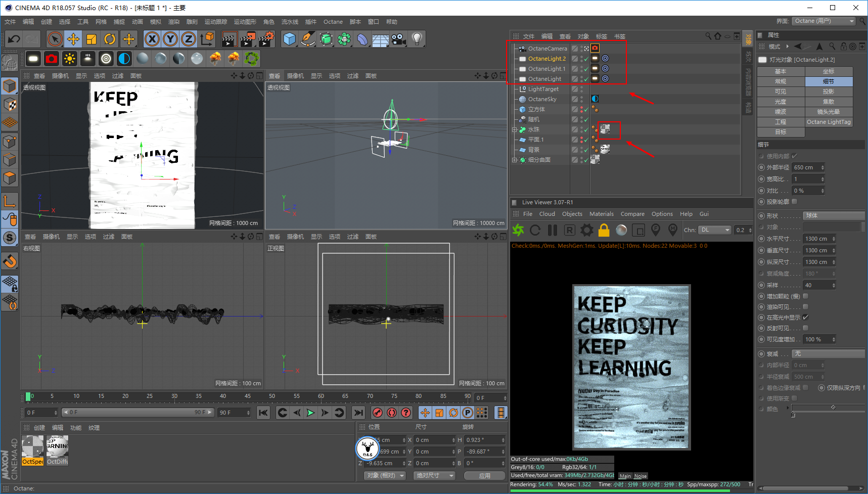Screen dimensions: 868x494
Task: Click the Live Viewer restart refresh icon
Action: coord(535,230)
